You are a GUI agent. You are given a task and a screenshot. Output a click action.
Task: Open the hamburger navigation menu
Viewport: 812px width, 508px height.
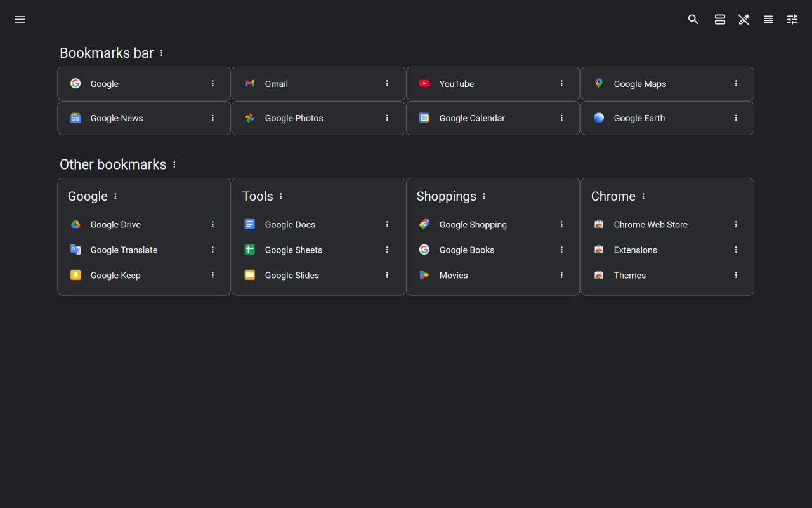coord(20,19)
